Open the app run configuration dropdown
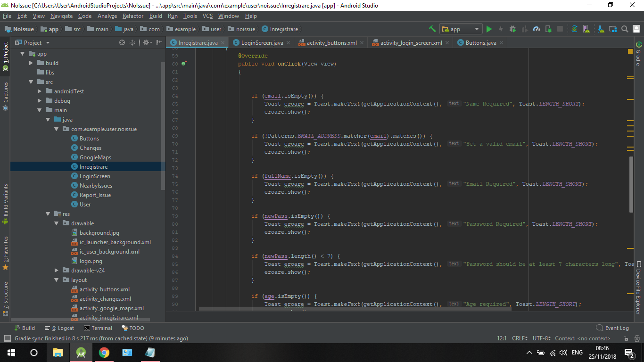Image resolution: width=644 pixels, height=362 pixels. [461, 29]
